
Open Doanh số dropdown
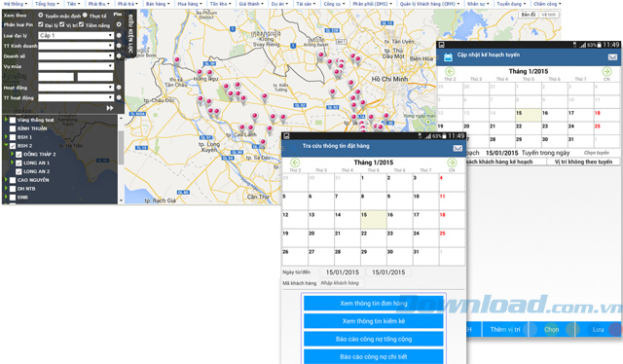(x=76, y=56)
